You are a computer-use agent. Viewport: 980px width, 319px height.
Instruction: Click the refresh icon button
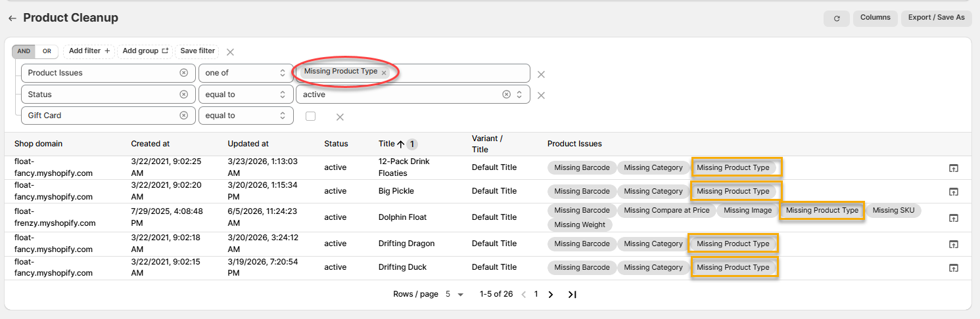pos(836,18)
